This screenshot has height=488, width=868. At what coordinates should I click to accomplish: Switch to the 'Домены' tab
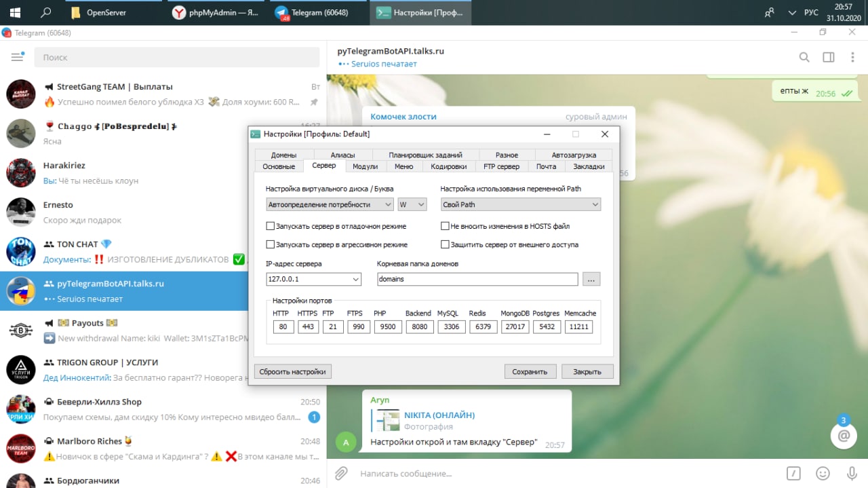coord(283,155)
